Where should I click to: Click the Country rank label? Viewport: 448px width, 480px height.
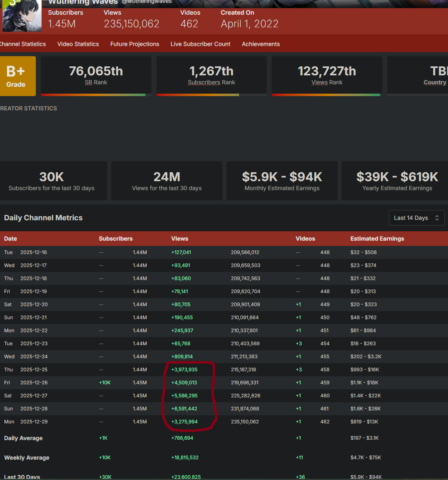(x=435, y=82)
